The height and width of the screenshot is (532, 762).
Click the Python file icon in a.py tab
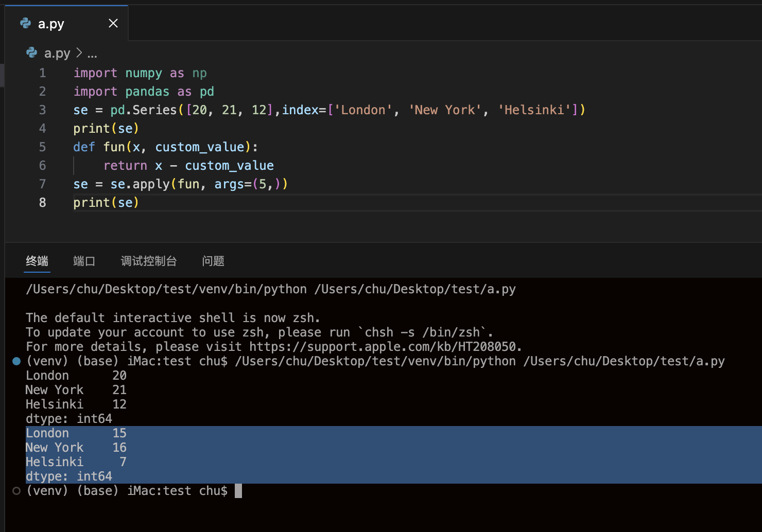[x=25, y=23]
